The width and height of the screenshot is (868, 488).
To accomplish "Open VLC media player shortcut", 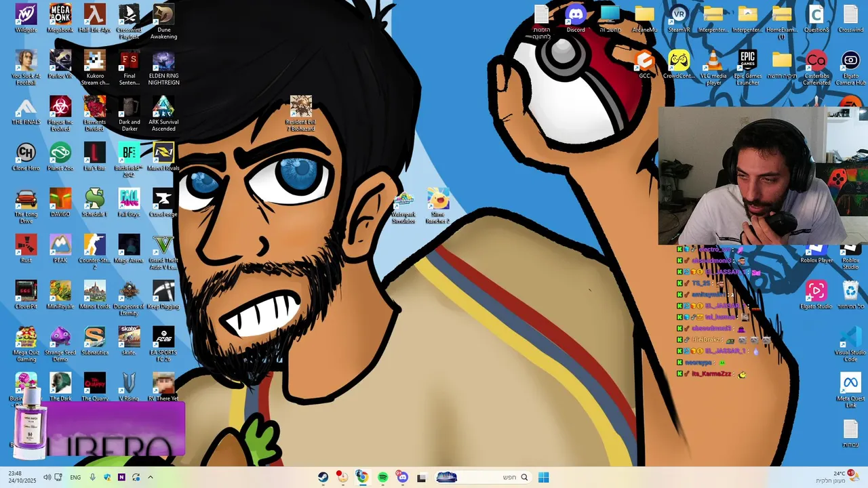I will (713, 68).
